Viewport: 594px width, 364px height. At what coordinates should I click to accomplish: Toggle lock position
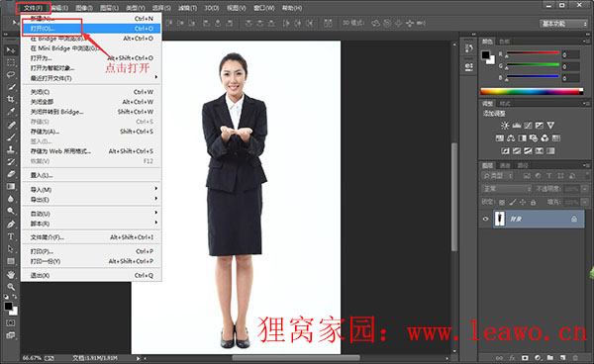(523, 203)
